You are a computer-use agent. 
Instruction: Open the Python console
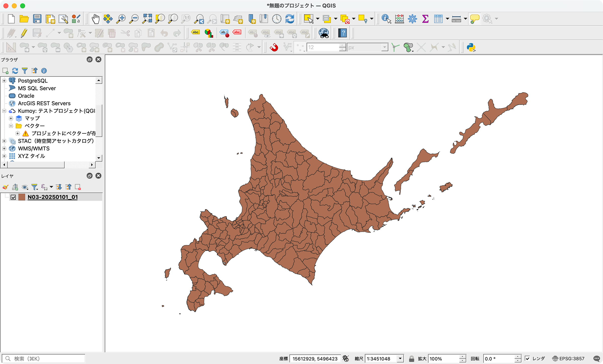point(471,47)
